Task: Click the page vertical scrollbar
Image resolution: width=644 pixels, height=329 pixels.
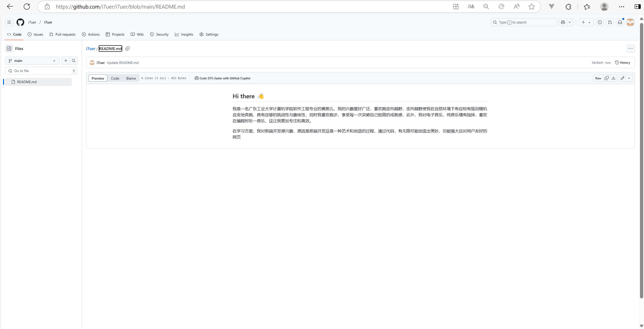Action: 641,159
